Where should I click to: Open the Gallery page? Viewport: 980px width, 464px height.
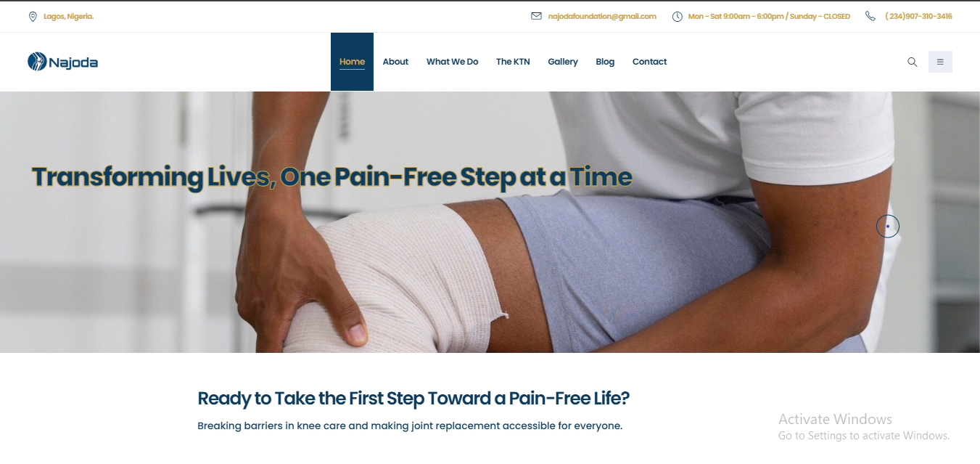(x=563, y=62)
